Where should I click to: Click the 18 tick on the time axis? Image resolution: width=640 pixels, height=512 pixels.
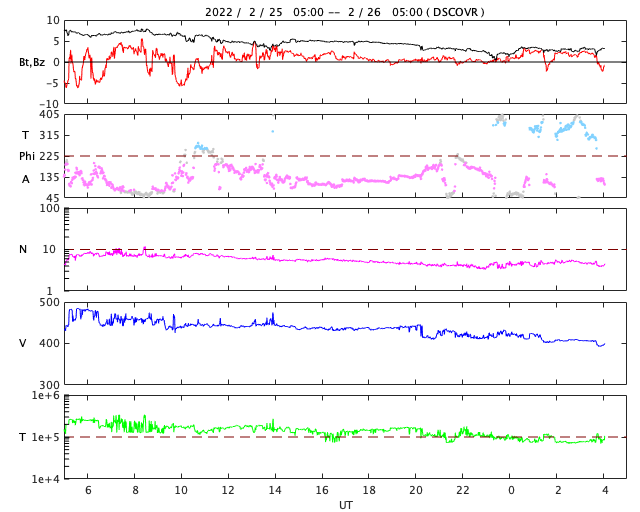369,490
